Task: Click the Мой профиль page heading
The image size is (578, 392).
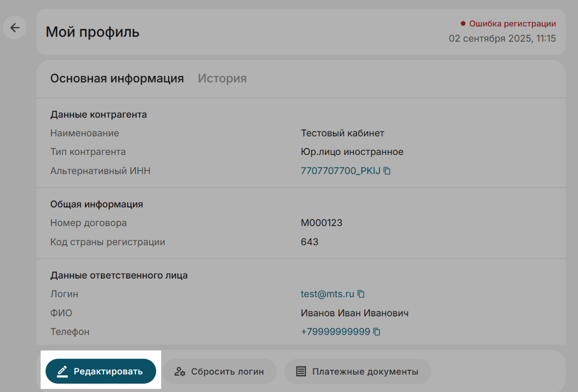Action: [93, 32]
